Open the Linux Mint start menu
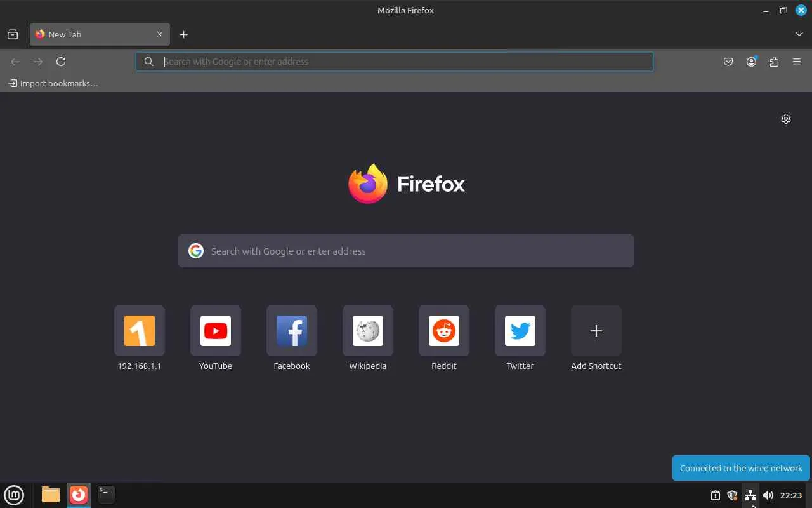The image size is (812, 508). 14,495
